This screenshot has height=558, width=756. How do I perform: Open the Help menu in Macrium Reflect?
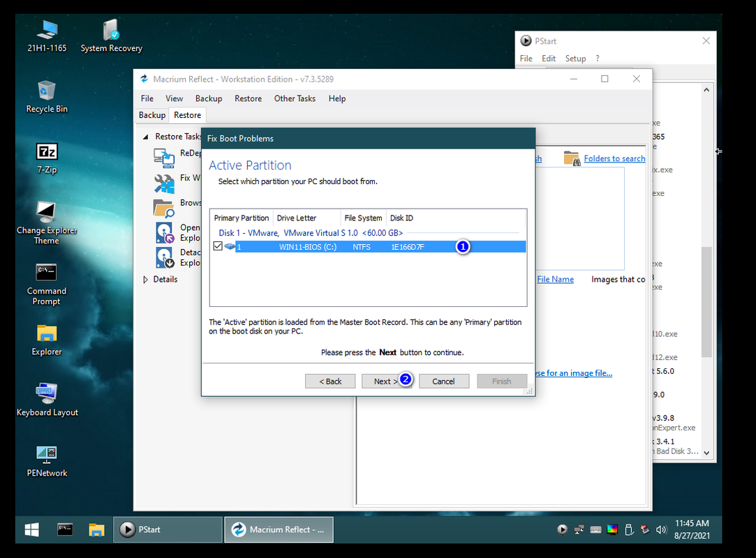point(337,98)
